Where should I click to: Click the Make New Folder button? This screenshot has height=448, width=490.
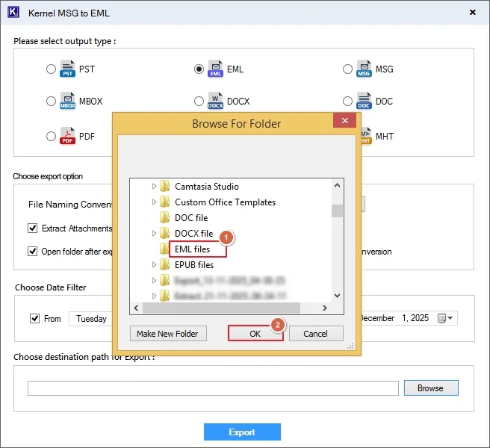coord(168,334)
